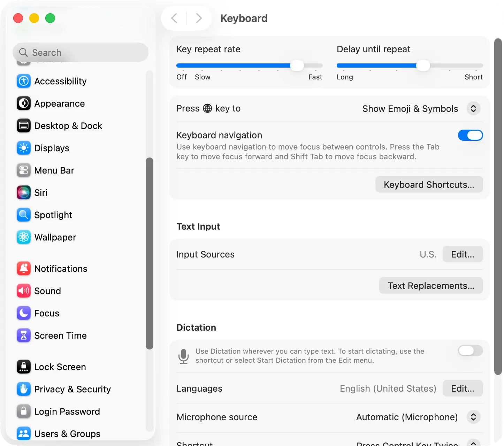The height and width of the screenshot is (446, 504).
Task: Click the Delay until repeat slider knob
Action: [x=423, y=65]
